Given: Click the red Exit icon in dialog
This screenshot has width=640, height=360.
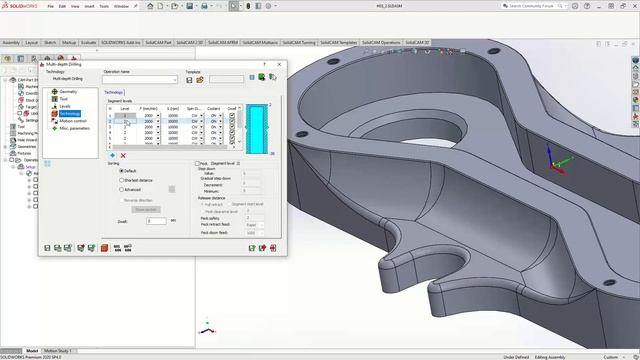Looking at the screenshot, I should (273, 248).
